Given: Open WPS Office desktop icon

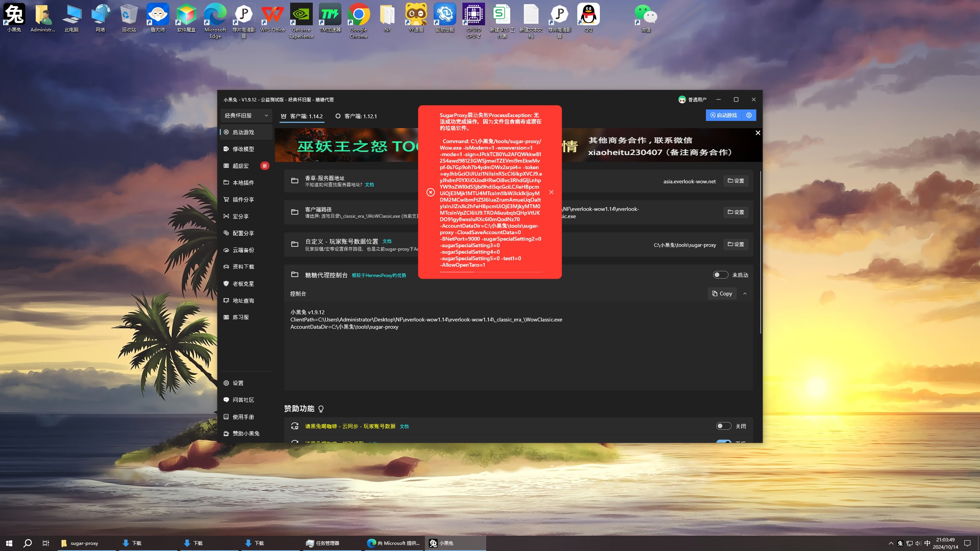Looking at the screenshot, I should coord(273,18).
